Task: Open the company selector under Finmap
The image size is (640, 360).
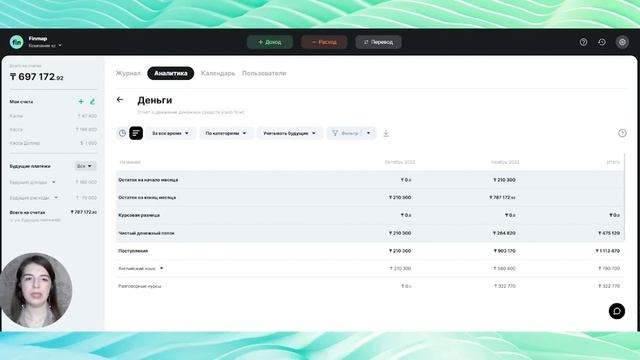Action: pyautogui.click(x=45, y=46)
